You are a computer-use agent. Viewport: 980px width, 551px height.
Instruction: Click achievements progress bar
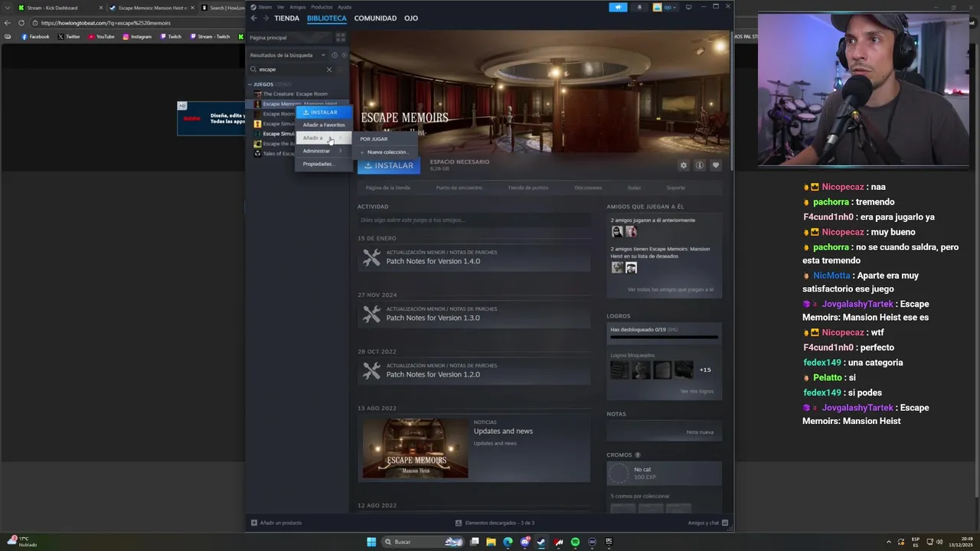[x=664, y=337]
